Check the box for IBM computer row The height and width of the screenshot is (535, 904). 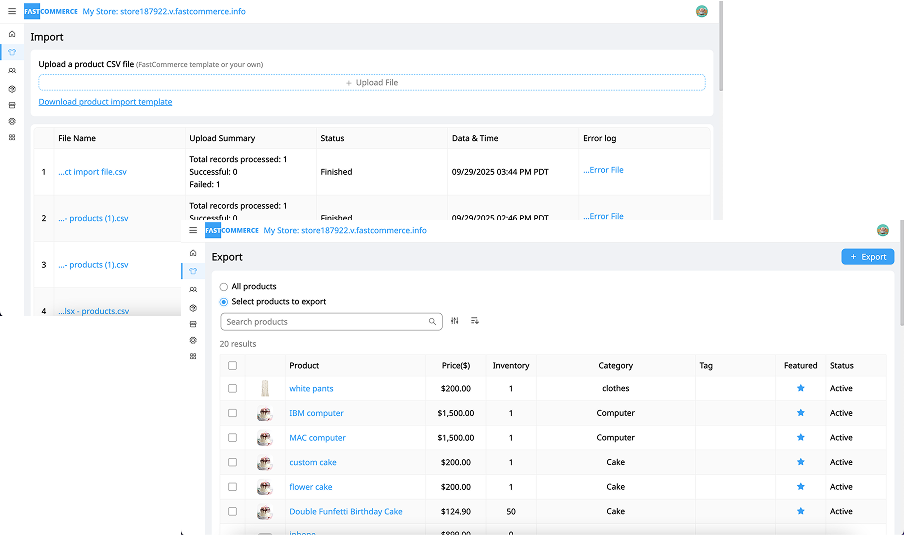coord(233,413)
